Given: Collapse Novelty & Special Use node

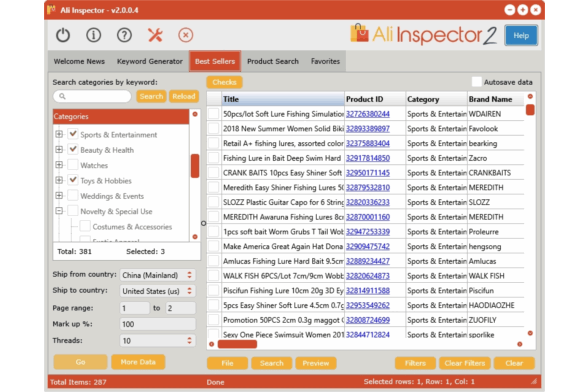Looking at the screenshot, I should 59,211.
